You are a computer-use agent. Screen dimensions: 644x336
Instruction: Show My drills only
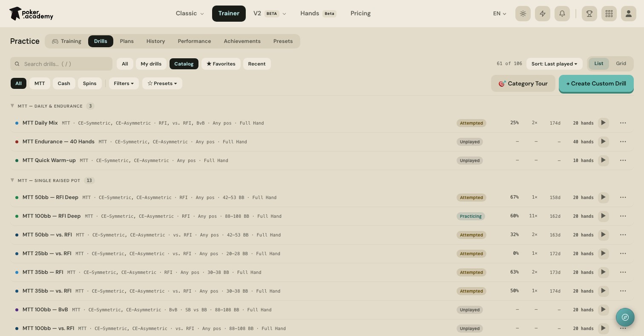pos(151,64)
